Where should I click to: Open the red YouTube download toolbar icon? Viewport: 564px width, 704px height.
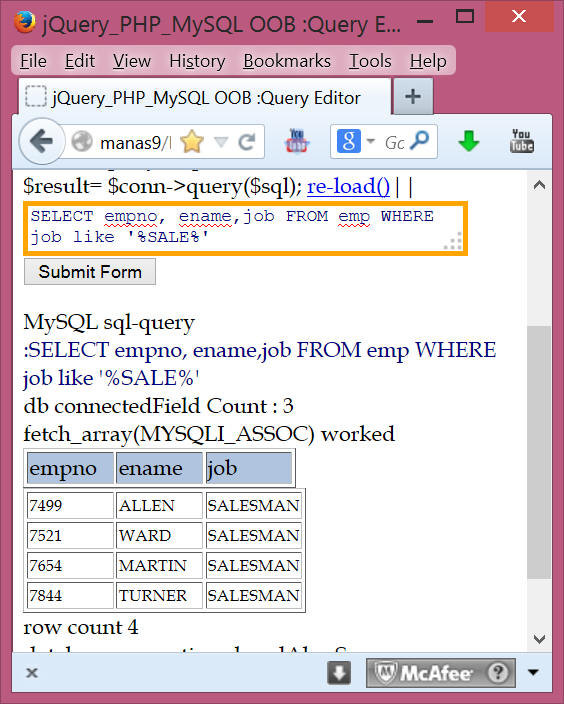pyautogui.click(x=297, y=141)
